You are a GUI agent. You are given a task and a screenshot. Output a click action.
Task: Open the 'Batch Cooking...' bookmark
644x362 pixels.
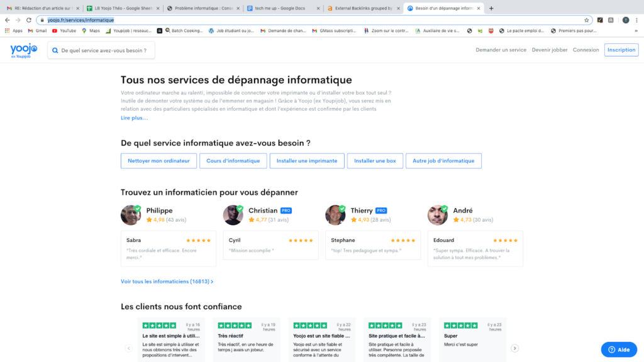point(184,31)
